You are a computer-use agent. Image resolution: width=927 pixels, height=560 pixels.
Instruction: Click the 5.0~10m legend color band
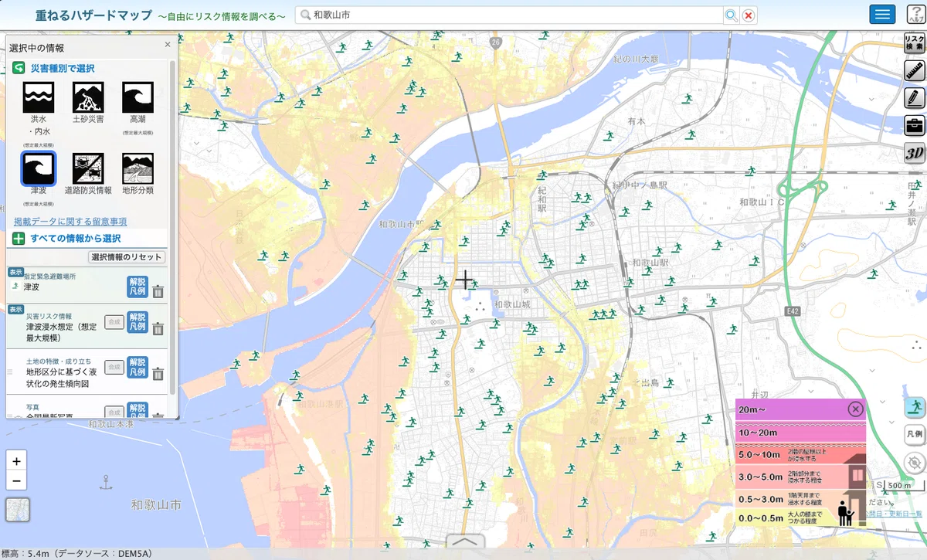coord(800,454)
